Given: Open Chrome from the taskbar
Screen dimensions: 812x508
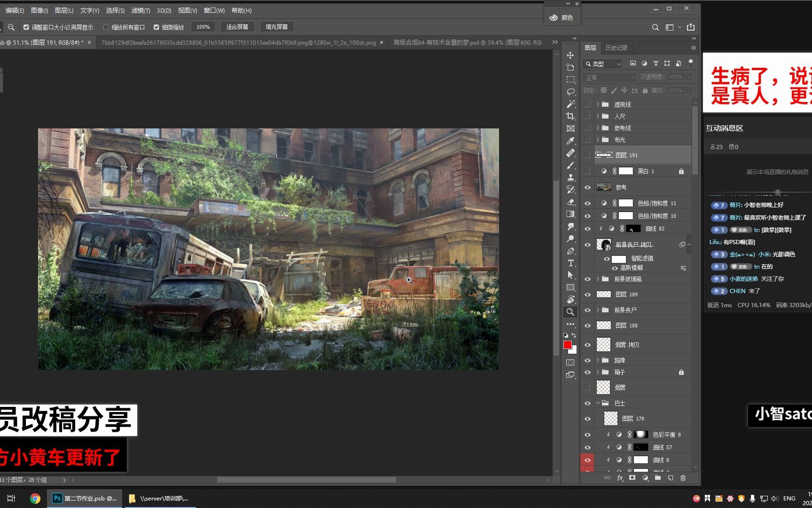Looking at the screenshot, I should point(35,498).
